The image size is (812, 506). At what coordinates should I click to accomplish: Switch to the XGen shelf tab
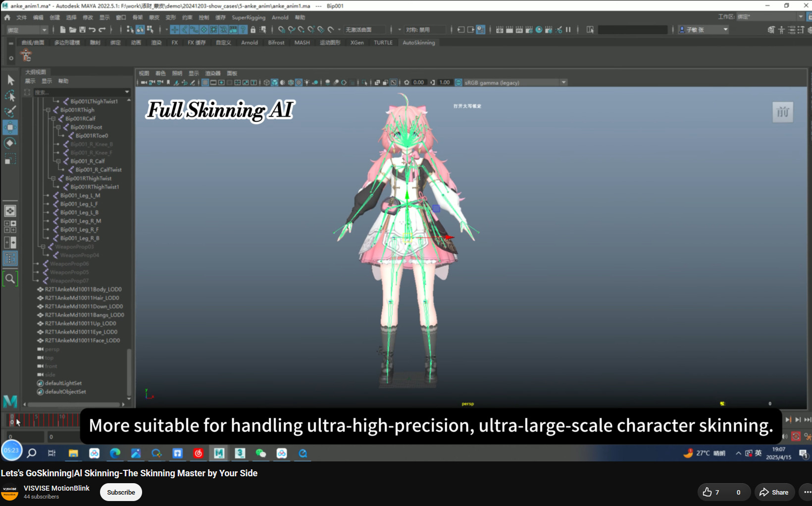[x=357, y=43]
